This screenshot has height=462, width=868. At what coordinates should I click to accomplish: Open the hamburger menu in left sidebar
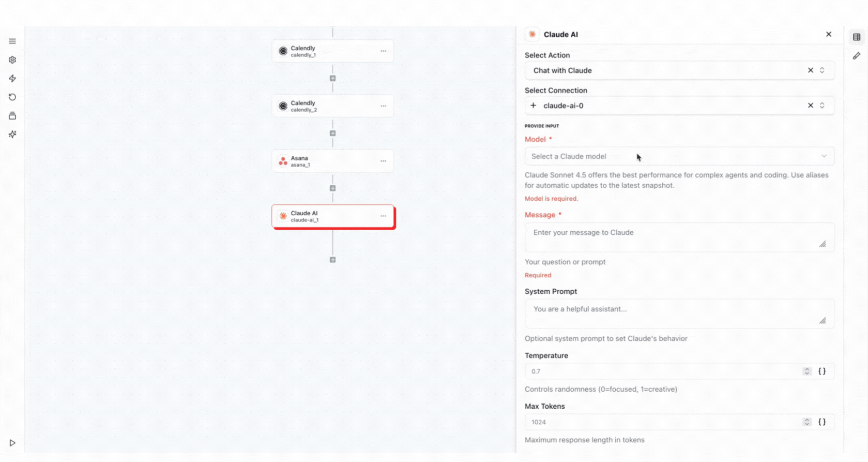[12, 41]
